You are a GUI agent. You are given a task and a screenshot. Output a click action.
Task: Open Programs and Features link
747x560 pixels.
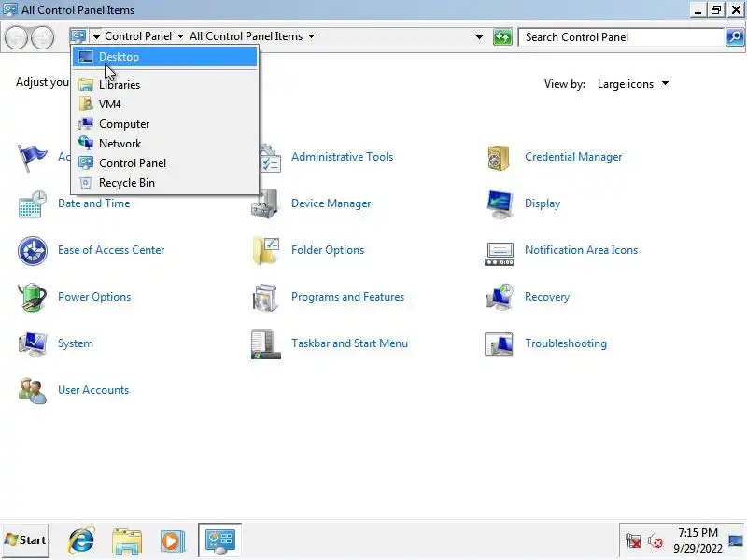pyautogui.click(x=347, y=297)
